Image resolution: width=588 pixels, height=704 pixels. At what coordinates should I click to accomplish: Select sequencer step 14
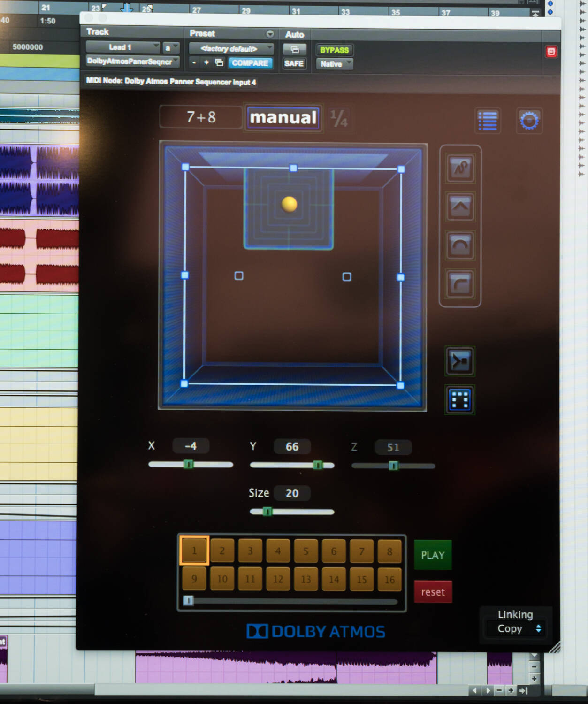[x=334, y=580]
